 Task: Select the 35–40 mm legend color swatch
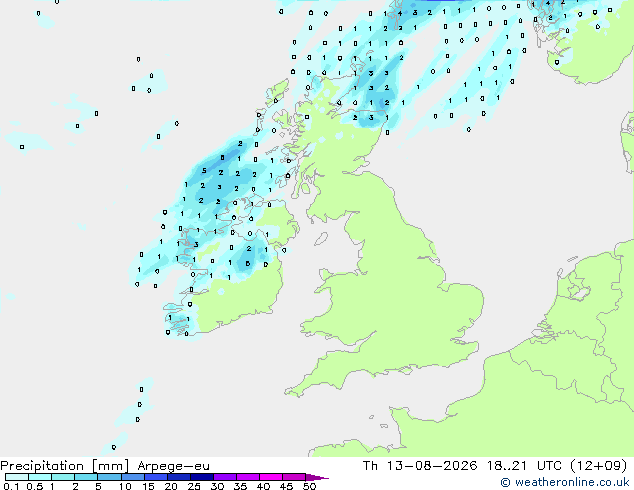[248, 477]
